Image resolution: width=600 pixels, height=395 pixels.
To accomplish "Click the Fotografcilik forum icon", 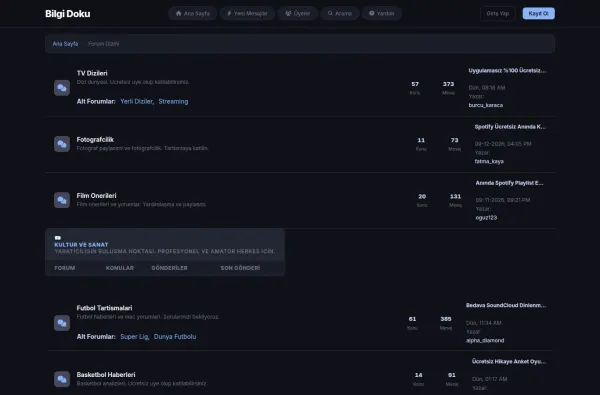I will tap(62, 144).
